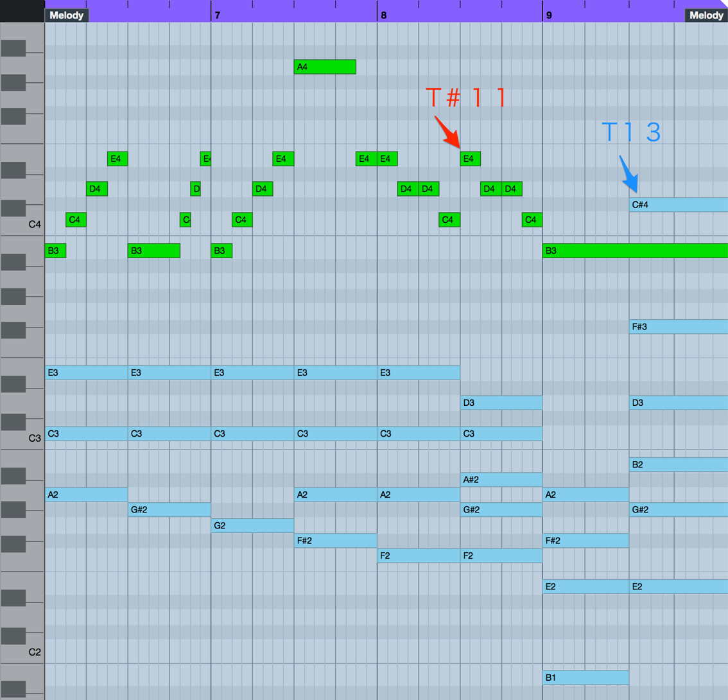The image size is (728, 700).
Task: Select the E3 note starting at bar 8
Action: point(419,372)
